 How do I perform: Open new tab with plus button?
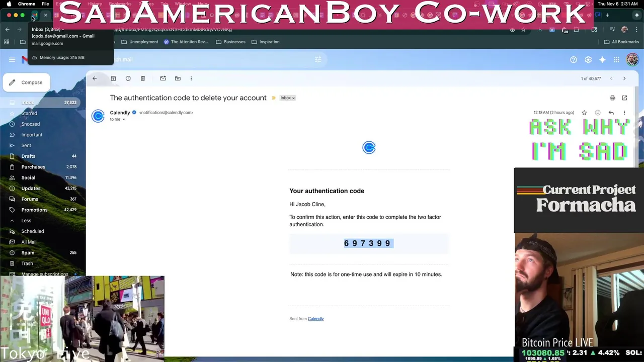click(x=607, y=16)
